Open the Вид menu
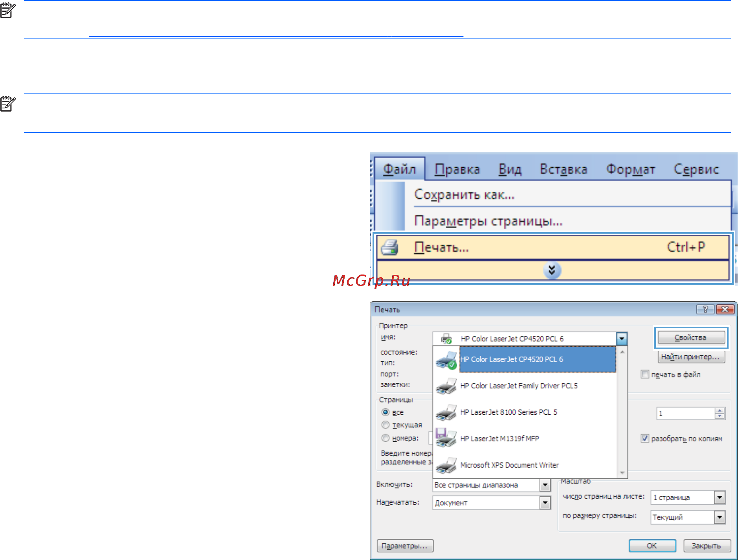Image resolution: width=738 pixels, height=560 pixels. coord(510,169)
